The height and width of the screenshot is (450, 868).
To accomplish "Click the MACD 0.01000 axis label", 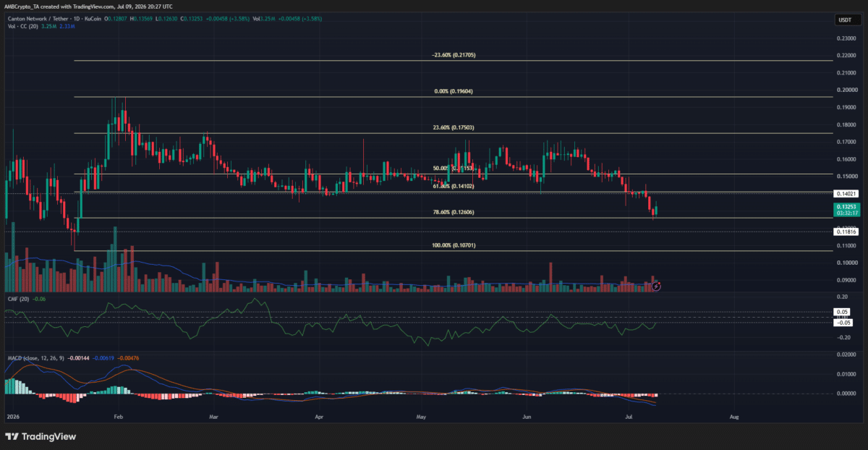I will [x=847, y=374].
